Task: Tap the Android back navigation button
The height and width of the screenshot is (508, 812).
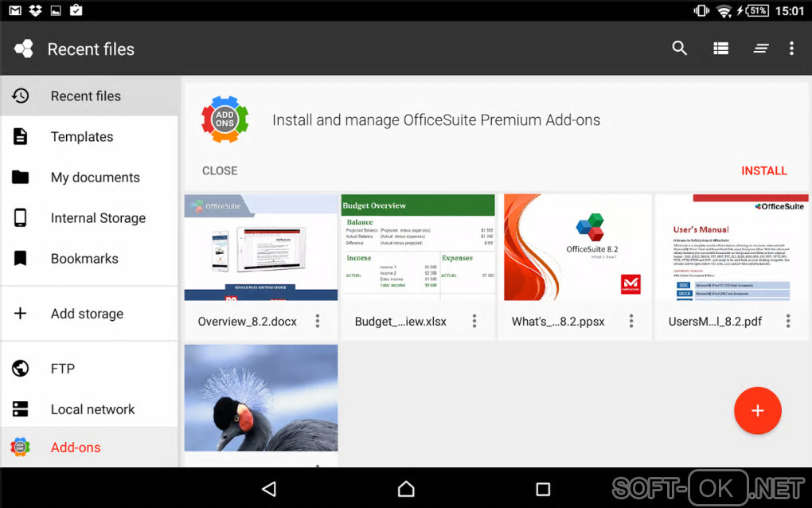Action: (x=269, y=489)
